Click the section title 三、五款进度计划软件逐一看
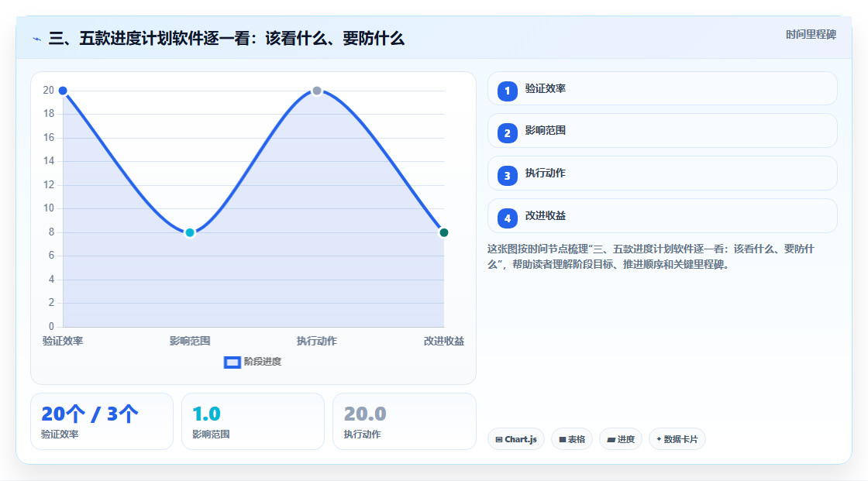The image size is (868, 481). click(226, 39)
